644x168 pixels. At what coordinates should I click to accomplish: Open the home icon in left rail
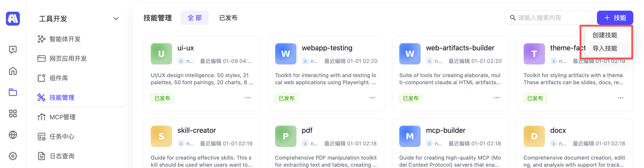pos(13,71)
